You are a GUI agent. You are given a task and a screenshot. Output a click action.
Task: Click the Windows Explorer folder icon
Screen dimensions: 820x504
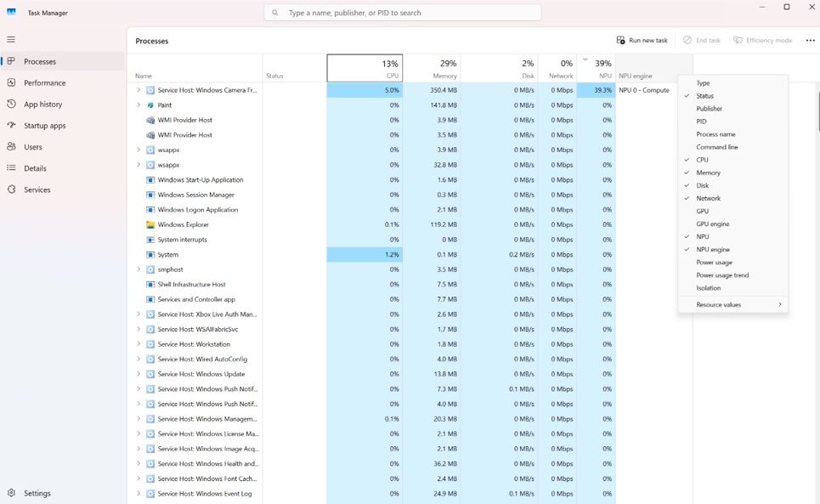150,225
